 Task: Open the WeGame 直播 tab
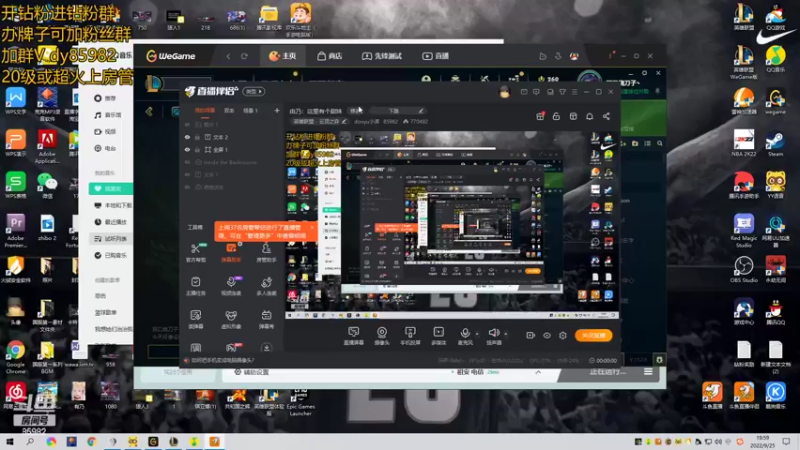[436, 56]
